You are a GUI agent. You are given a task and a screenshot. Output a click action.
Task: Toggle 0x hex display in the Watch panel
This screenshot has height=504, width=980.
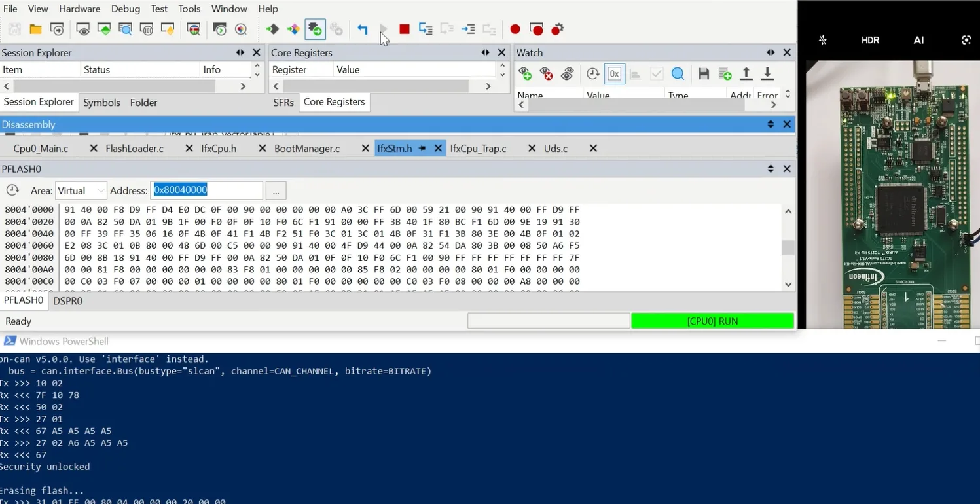coord(614,73)
